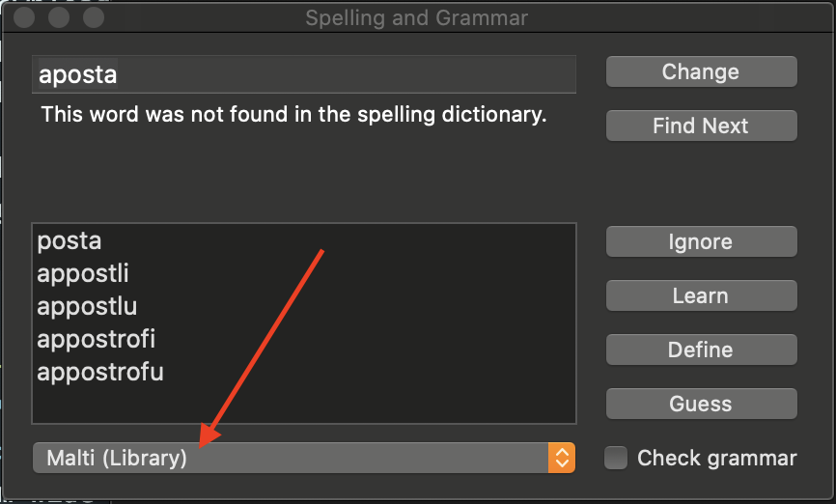The image size is (836, 504).
Task: Click the zoom window button
Action: pyautogui.click(x=94, y=18)
